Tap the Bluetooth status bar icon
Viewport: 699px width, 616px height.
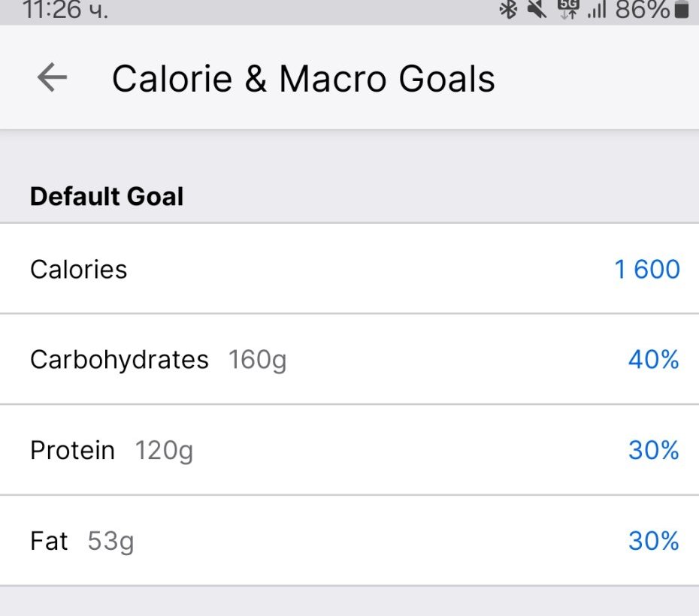[x=509, y=10]
